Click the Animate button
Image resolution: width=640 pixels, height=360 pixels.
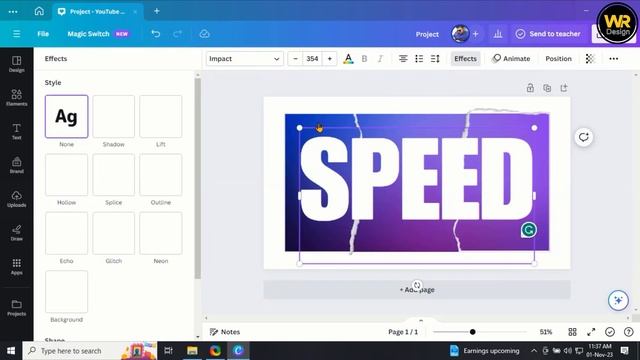tap(511, 59)
